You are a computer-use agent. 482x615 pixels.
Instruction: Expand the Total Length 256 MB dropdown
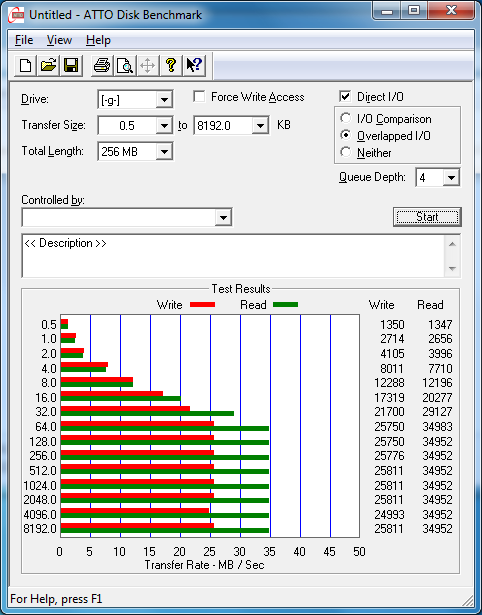click(164, 151)
